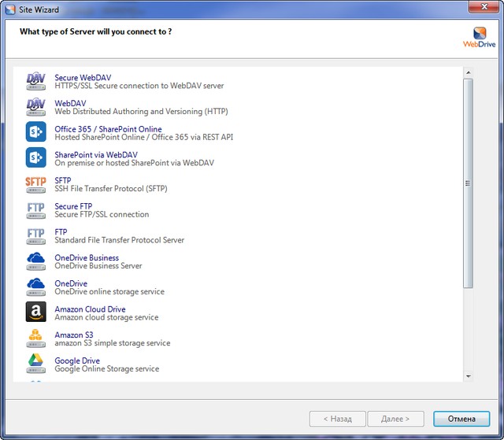The height and width of the screenshot is (440, 504).
Task: Click the Amazon Cloud Drive icon
Action: (36, 312)
